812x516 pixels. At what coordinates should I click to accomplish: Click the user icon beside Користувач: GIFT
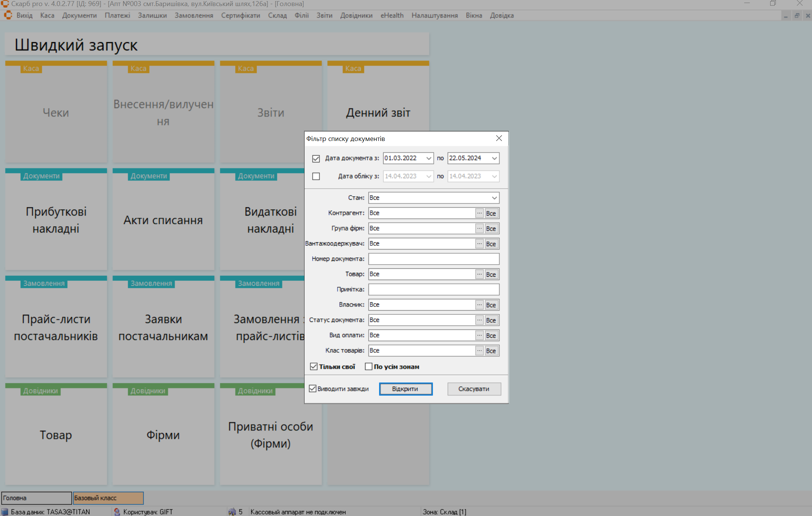(117, 511)
